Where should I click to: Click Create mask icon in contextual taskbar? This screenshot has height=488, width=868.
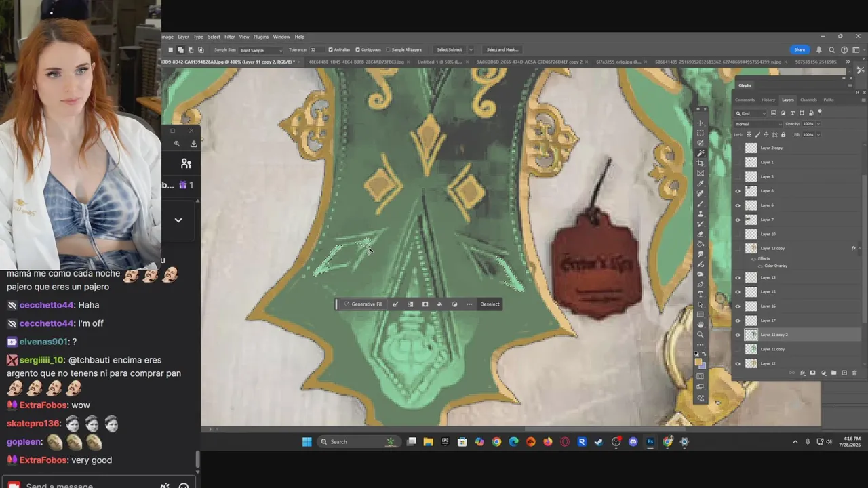(425, 304)
